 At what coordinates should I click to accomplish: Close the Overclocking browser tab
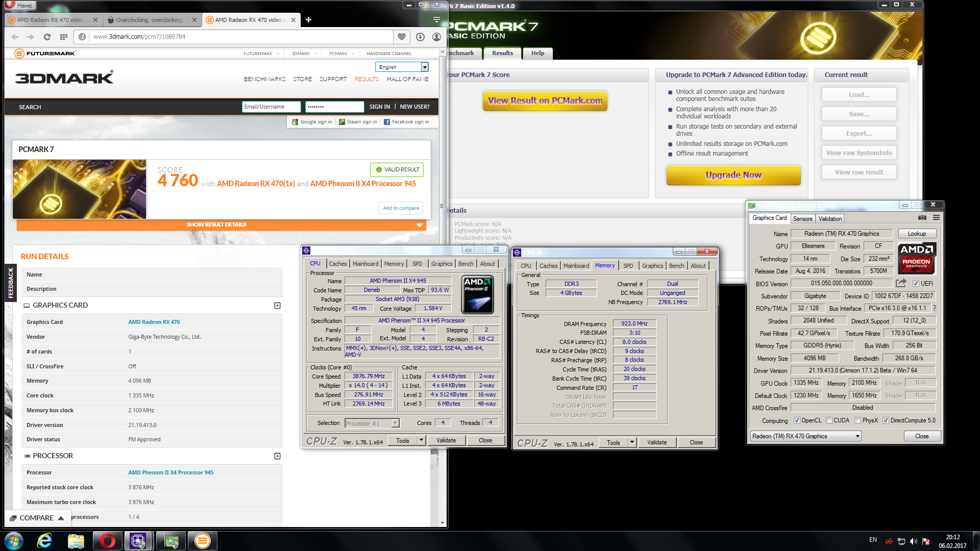point(194,20)
